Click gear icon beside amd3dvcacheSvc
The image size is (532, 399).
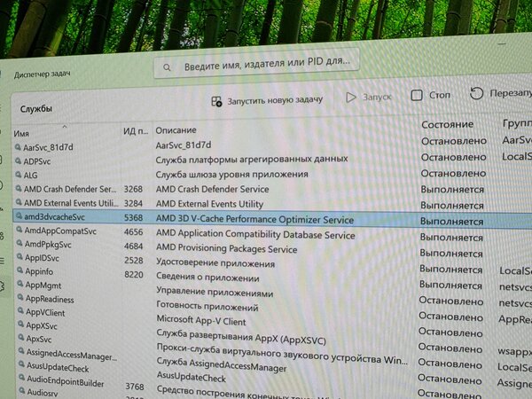(x=19, y=216)
